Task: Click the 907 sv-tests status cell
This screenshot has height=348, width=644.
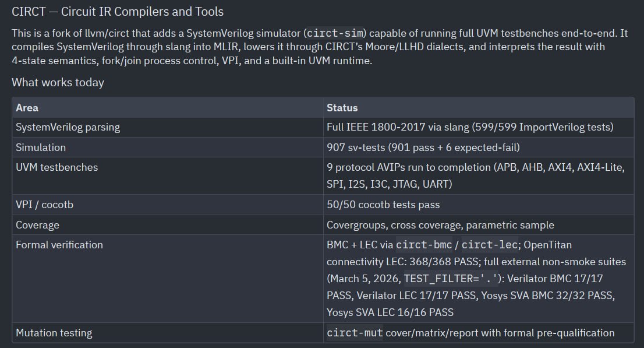Action: click(423, 147)
